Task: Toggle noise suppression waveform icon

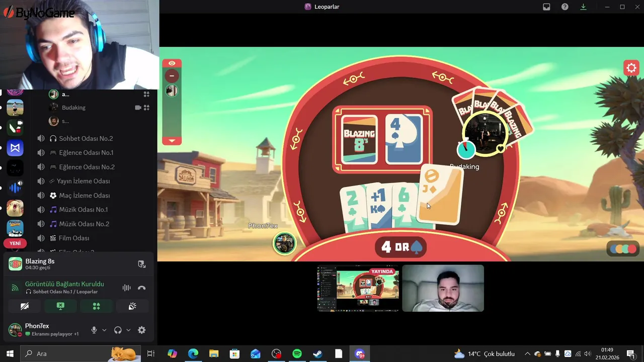Action: coord(126,288)
